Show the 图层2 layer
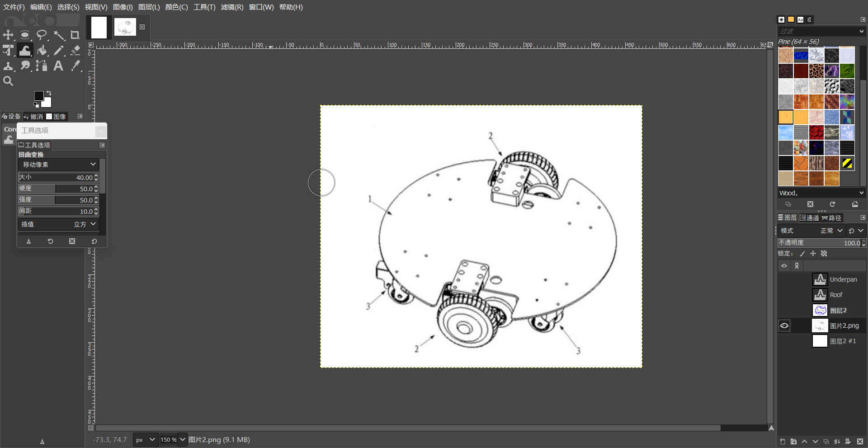The height and width of the screenshot is (448, 868). coord(784,310)
